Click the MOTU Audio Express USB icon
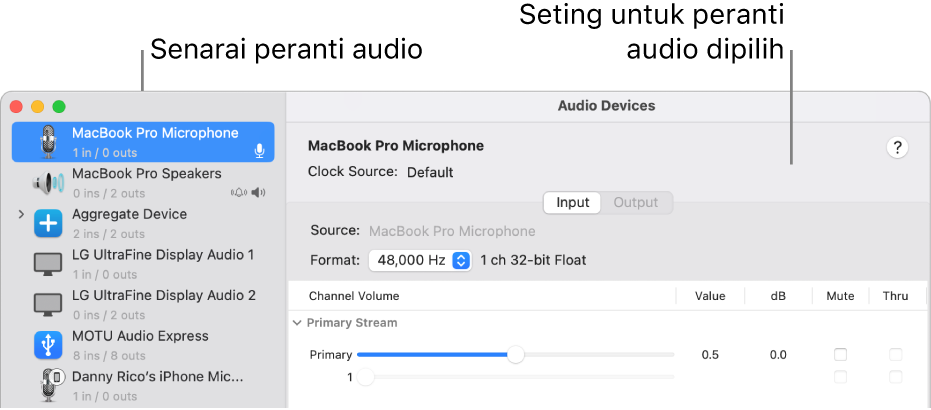Screen dimensions: 931x410 click(48, 345)
